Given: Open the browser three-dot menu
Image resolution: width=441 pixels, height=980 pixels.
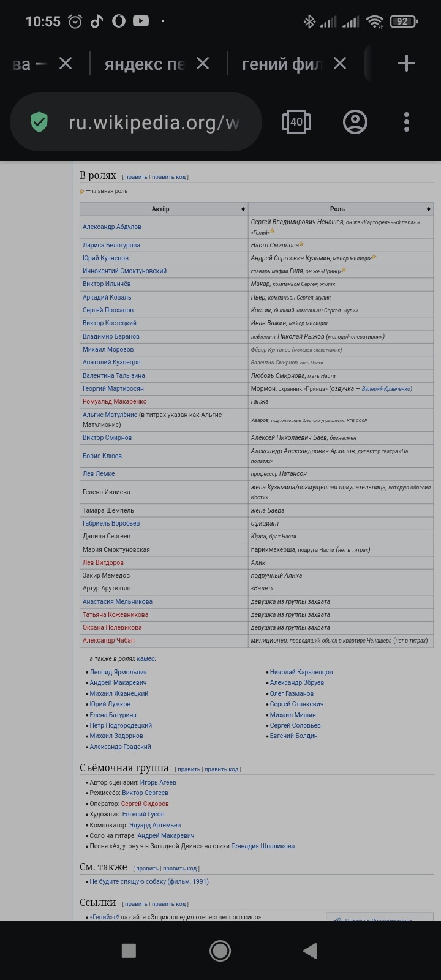Looking at the screenshot, I should point(407,122).
